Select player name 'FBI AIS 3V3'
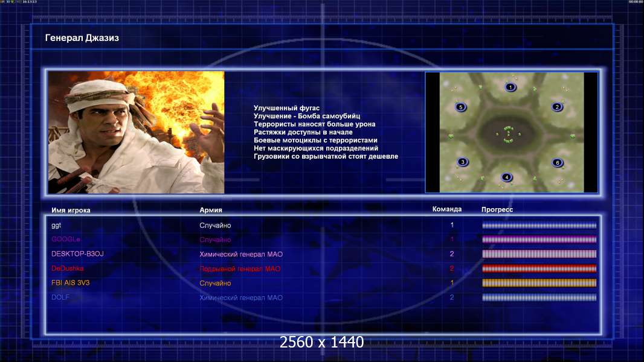Viewport: 644px width, 362px height. (70, 283)
